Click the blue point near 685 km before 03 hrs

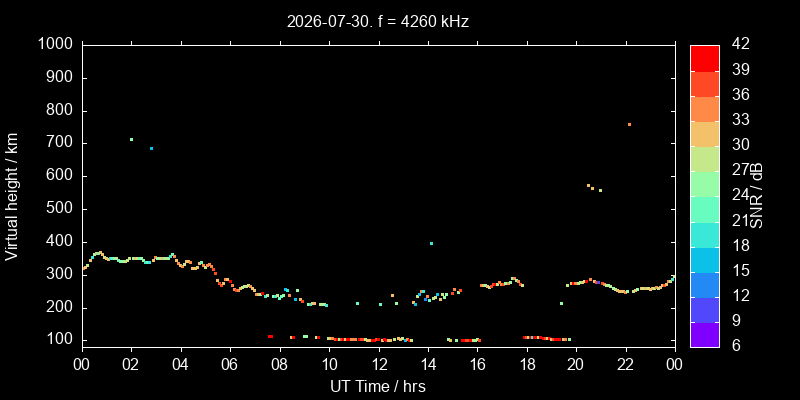point(151,148)
